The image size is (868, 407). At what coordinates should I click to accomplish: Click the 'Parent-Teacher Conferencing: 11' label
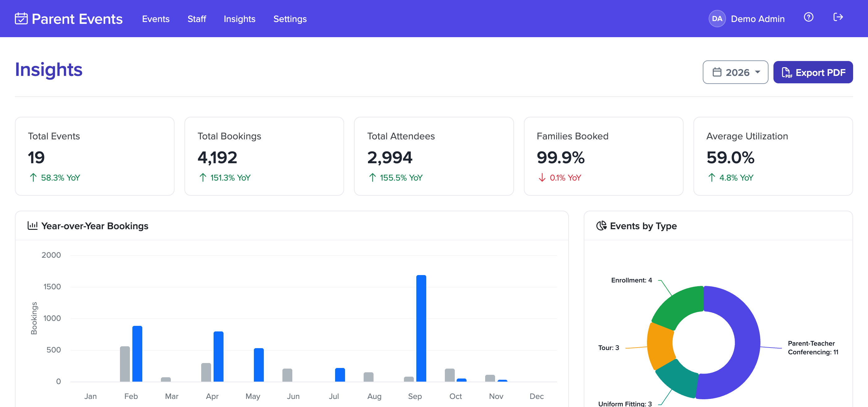[813, 348]
